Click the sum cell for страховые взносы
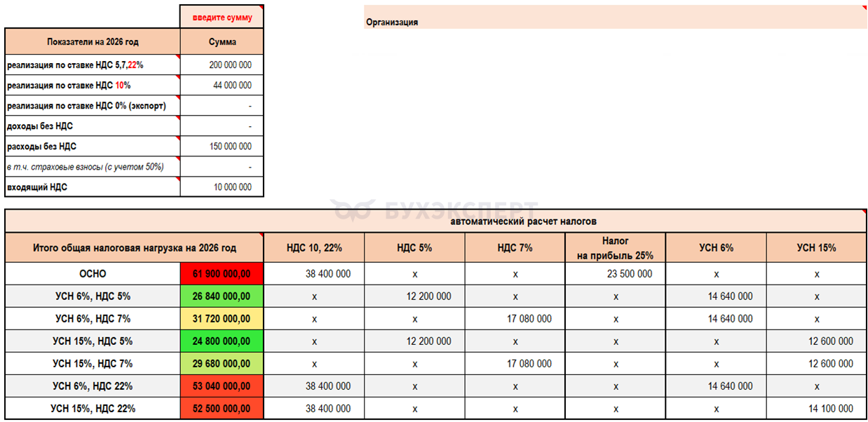Screen dimensions: 868x422 [222, 167]
